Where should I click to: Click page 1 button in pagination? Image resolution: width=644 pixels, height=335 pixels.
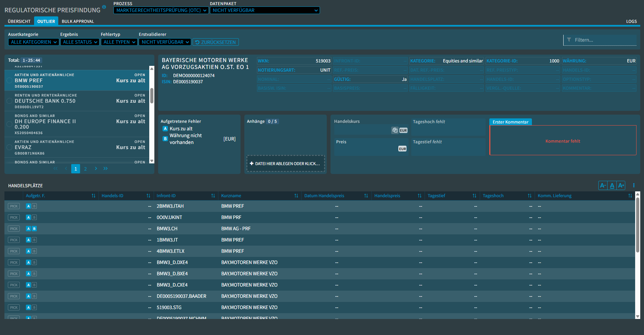pyautogui.click(x=76, y=169)
